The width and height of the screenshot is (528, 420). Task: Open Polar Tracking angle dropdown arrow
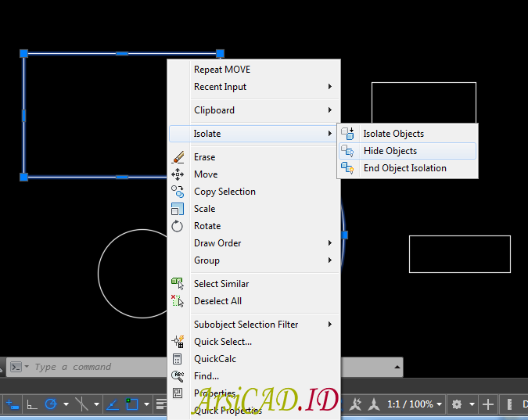(x=66, y=404)
